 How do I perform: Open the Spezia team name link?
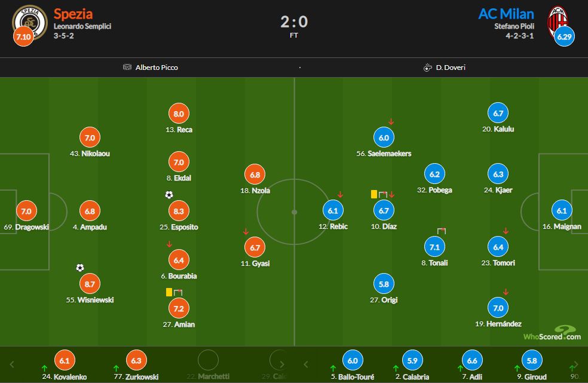pyautogui.click(x=73, y=14)
